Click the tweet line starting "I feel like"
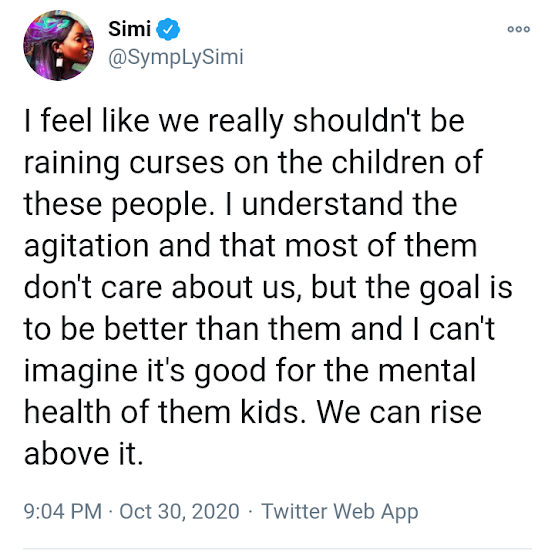 click(244, 121)
